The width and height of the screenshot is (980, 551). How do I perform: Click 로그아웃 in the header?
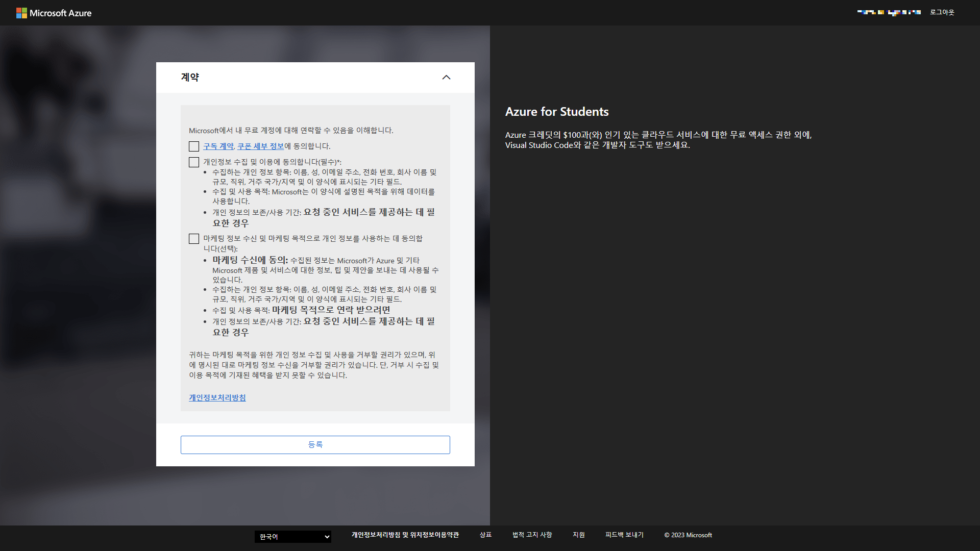point(942,12)
